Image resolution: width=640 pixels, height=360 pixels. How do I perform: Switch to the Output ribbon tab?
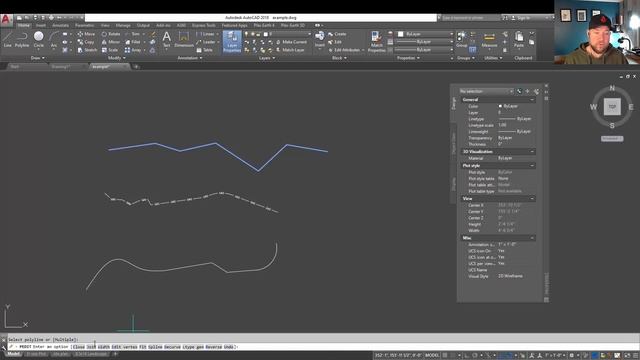pyautogui.click(x=143, y=25)
